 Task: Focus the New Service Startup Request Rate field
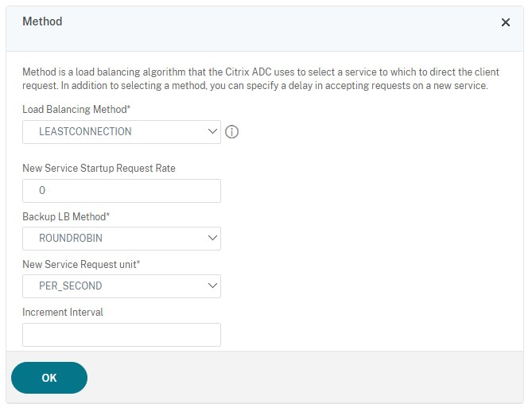pyautogui.click(x=122, y=191)
